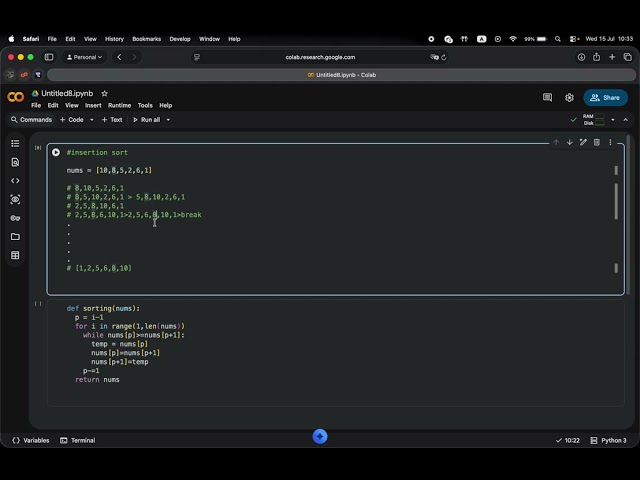Click the '# [1,2,5,6,8,10]' comment line
This screenshot has width=640, height=480.
(x=99, y=268)
